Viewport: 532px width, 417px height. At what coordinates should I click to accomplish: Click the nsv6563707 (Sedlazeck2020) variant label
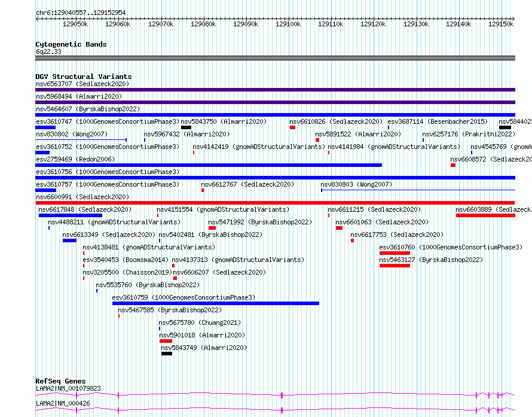[x=82, y=84]
